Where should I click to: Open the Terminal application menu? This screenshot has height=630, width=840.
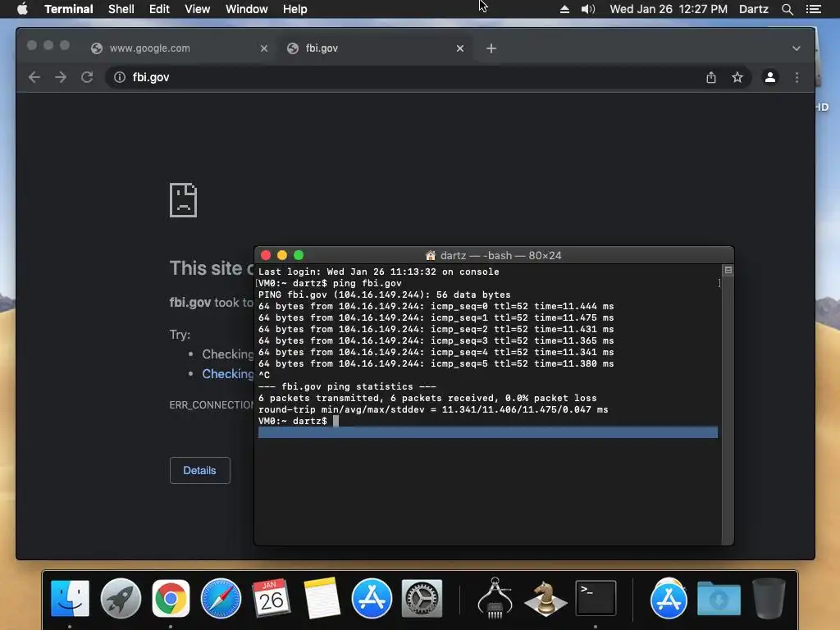69,9
